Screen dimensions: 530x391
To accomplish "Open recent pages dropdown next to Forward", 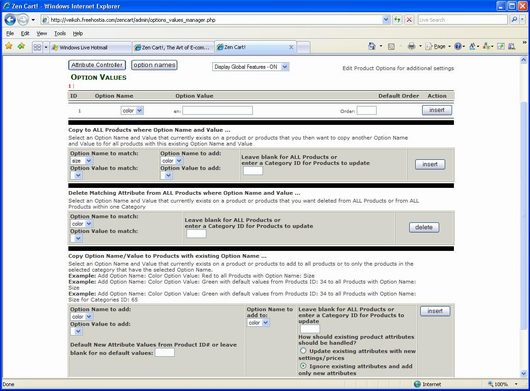I will [x=33, y=20].
